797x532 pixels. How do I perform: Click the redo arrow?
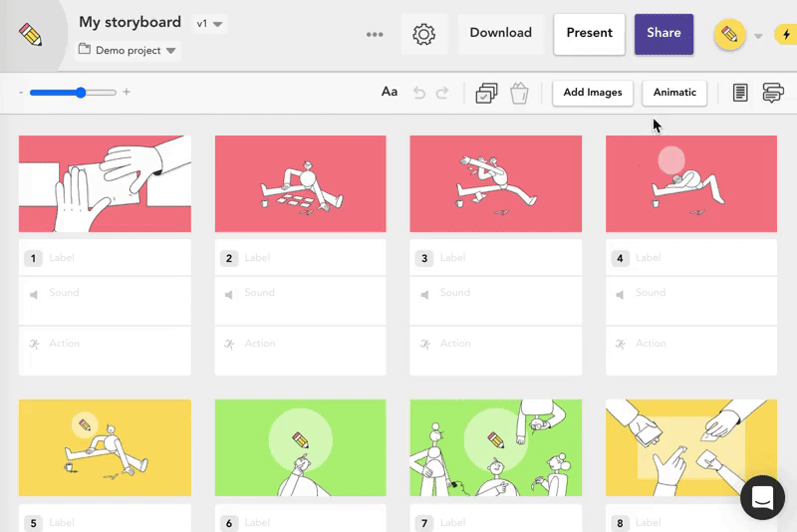(442, 93)
